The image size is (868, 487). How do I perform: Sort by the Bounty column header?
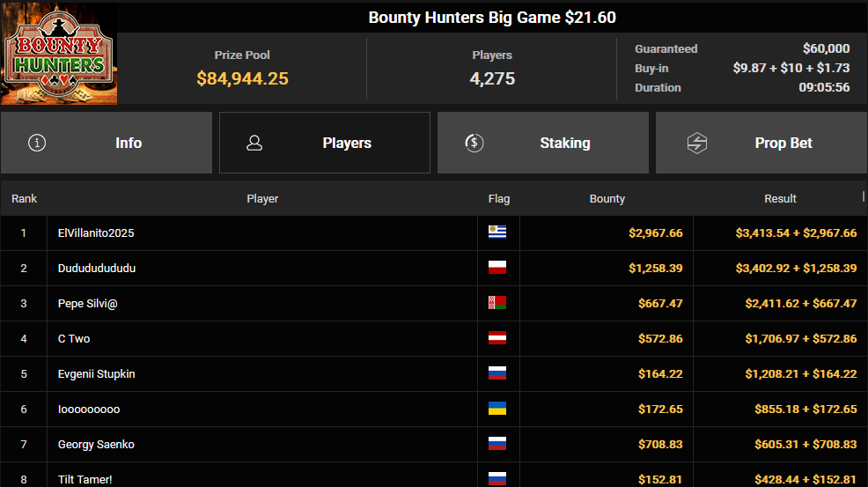click(607, 198)
